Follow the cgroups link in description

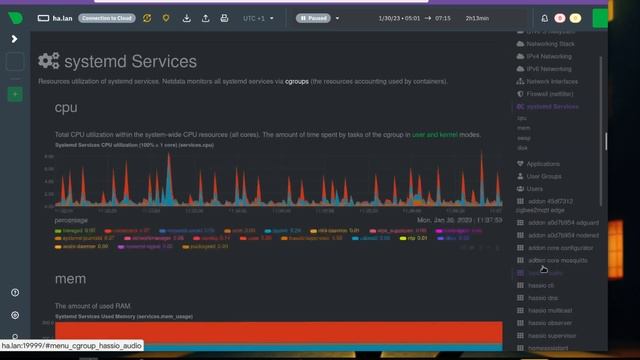(297, 81)
